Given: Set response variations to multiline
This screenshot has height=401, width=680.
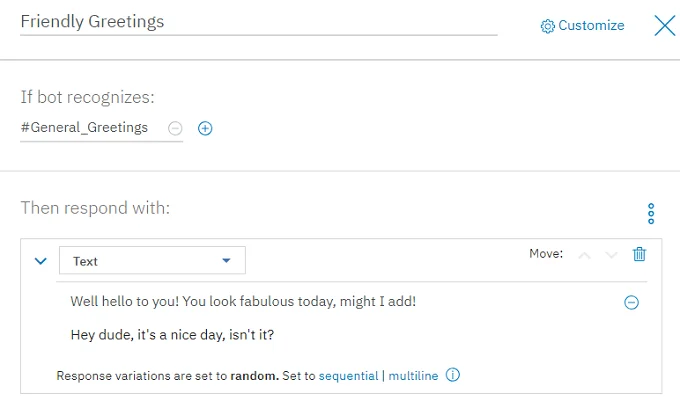Looking at the screenshot, I should point(411,376).
